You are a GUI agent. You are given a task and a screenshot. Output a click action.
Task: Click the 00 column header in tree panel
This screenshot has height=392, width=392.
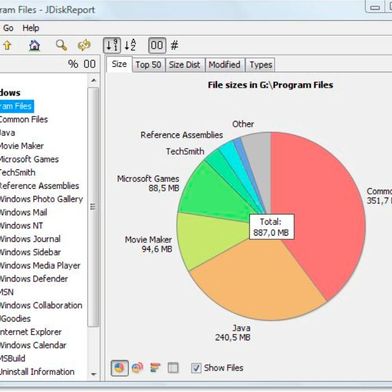(90, 64)
